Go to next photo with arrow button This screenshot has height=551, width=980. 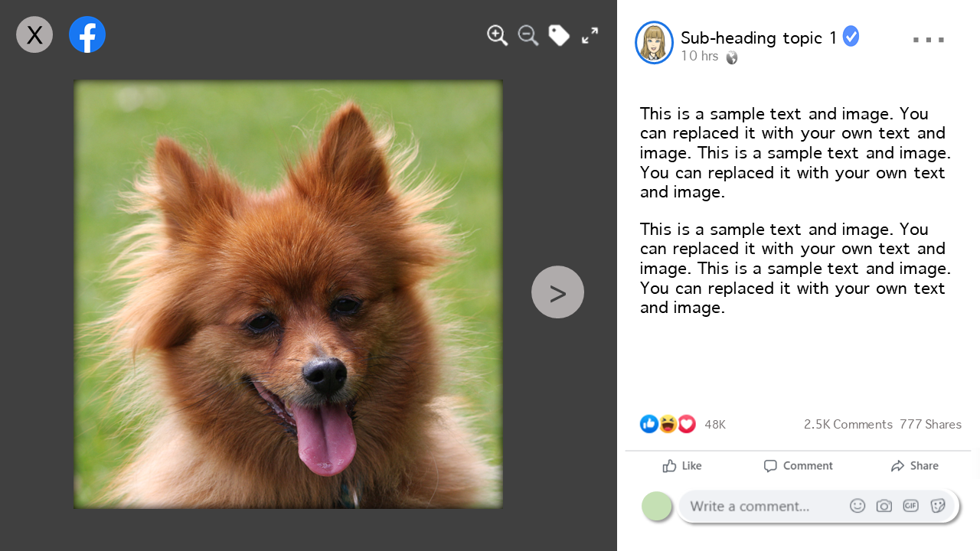(557, 292)
